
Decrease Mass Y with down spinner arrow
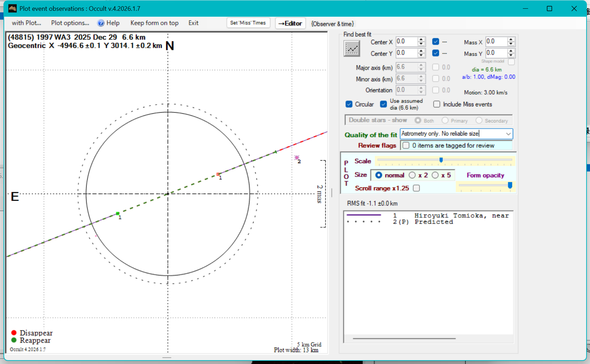click(511, 55)
